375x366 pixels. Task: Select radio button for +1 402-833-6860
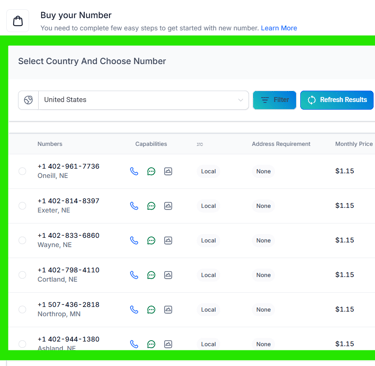coord(22,240)
